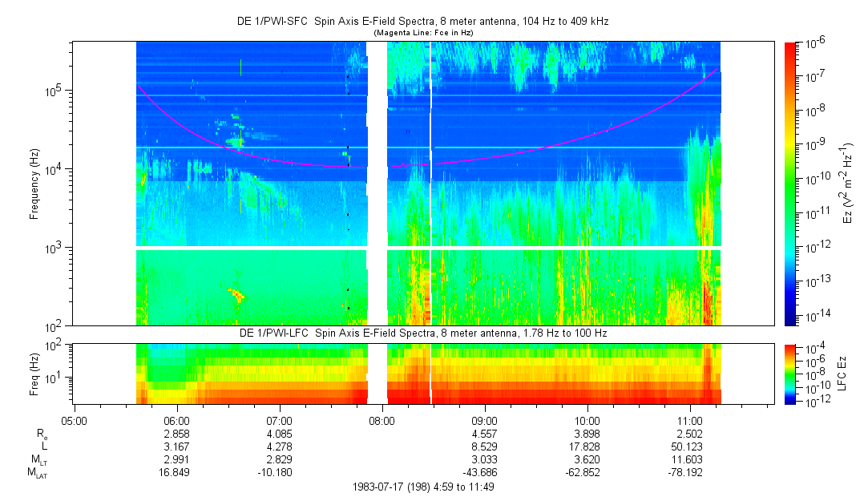This screenshot has width=868, height=497.
Task: Click the Re value 2.858
Action: coord(176,434)
